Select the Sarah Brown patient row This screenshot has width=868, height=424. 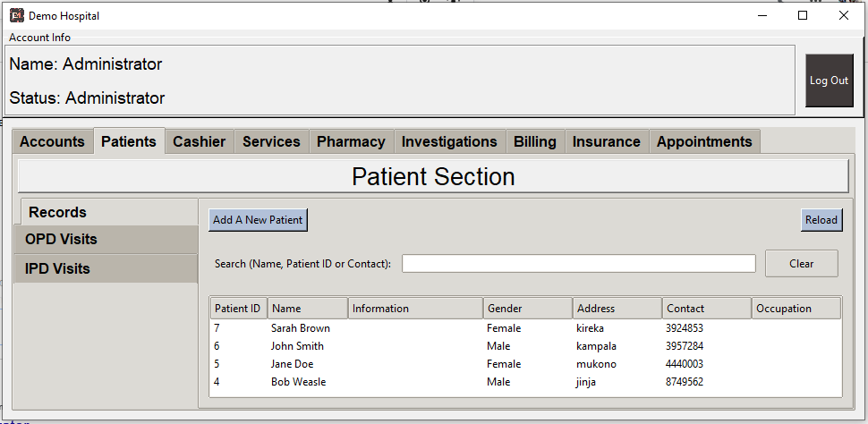point(525,328)
